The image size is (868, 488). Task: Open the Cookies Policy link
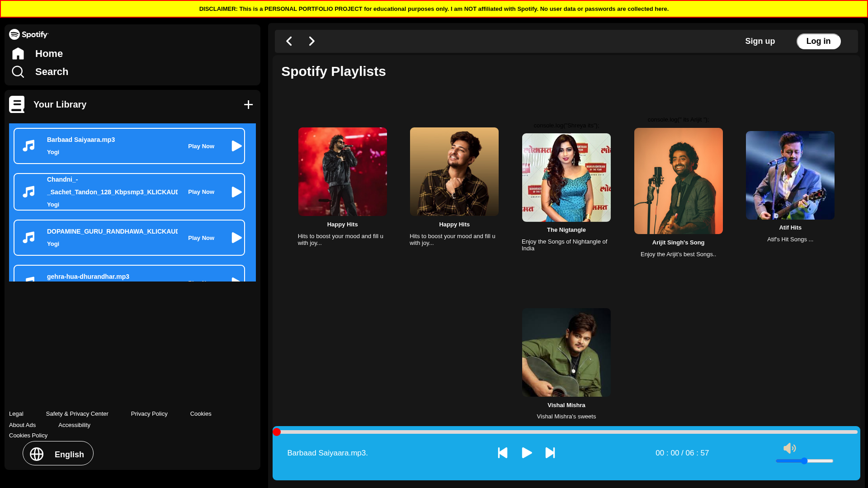[x=28, y=436]
